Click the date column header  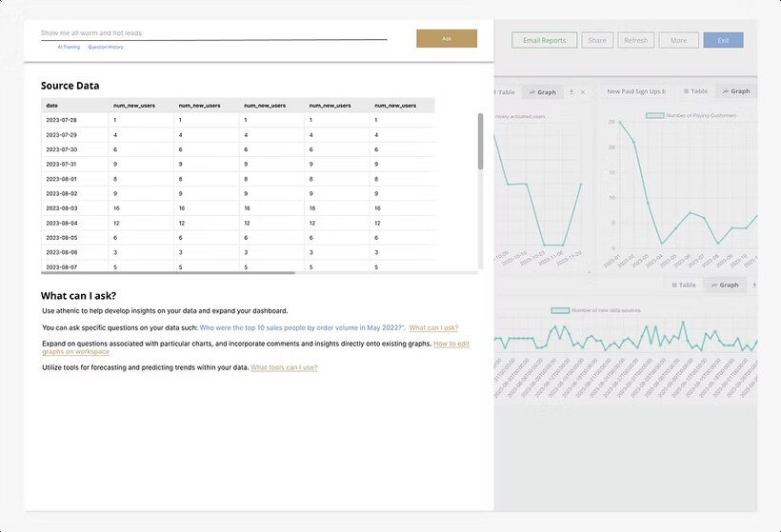coord(74,106)
